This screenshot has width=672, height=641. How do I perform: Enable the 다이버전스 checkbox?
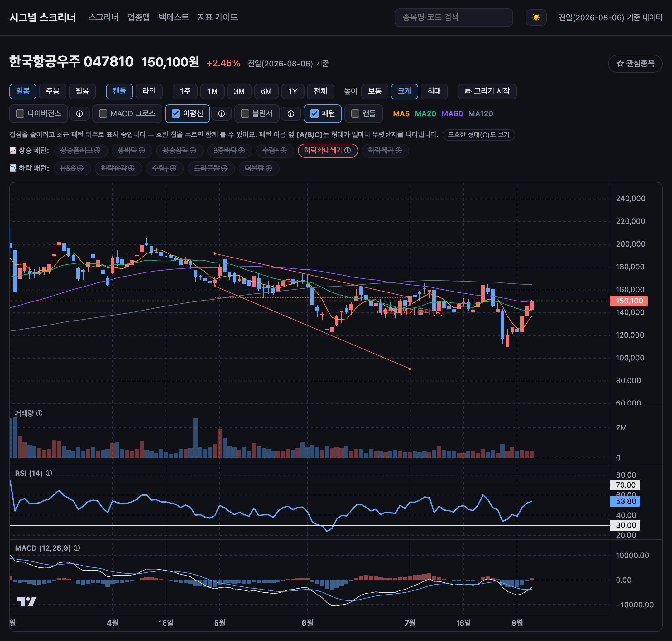(x=20, y=113)
